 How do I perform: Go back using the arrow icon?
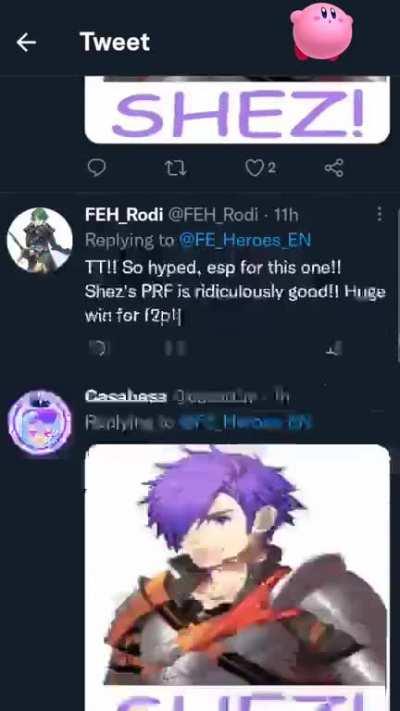pyautogui.click(x=26, y=43)
